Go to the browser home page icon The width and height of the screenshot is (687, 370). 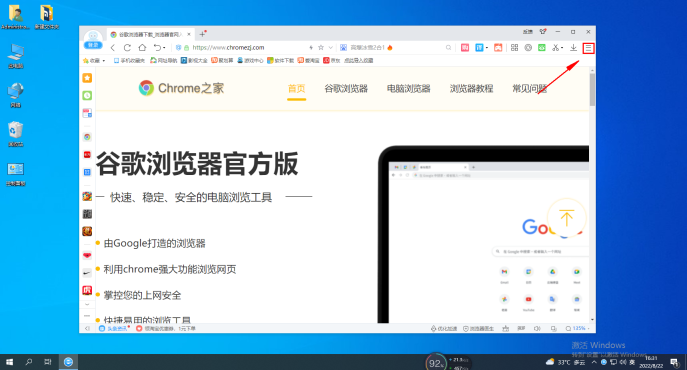(x=142, y=47)
